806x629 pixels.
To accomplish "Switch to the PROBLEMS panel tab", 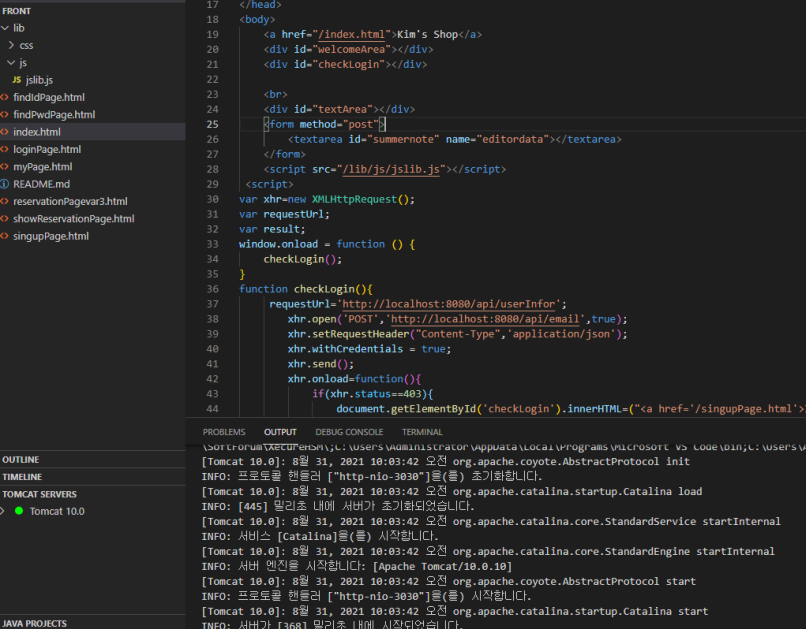I will point(224,432).
